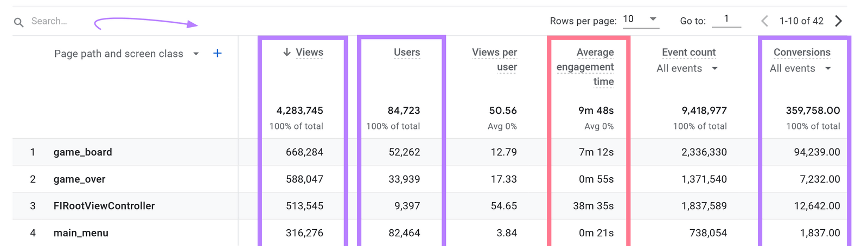868x246 pixels.
Task: Sort by Users column header
Action: tap(407, 52)
